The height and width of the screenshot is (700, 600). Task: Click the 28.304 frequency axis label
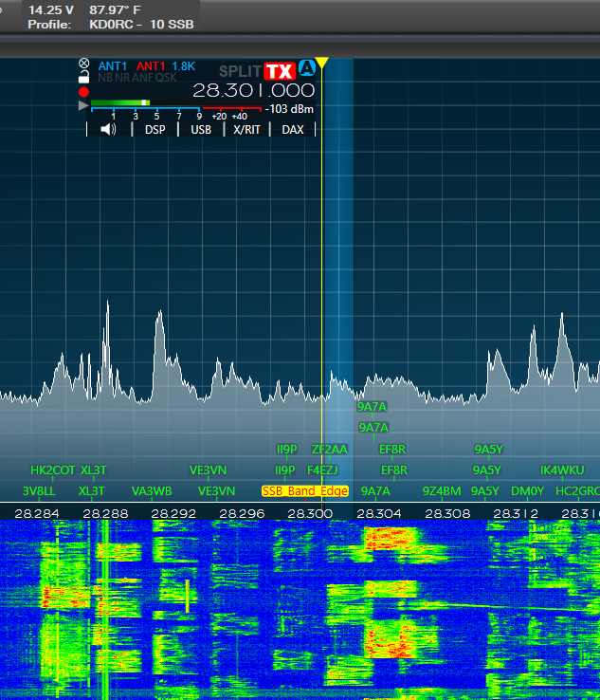click(x=379, y=514)
